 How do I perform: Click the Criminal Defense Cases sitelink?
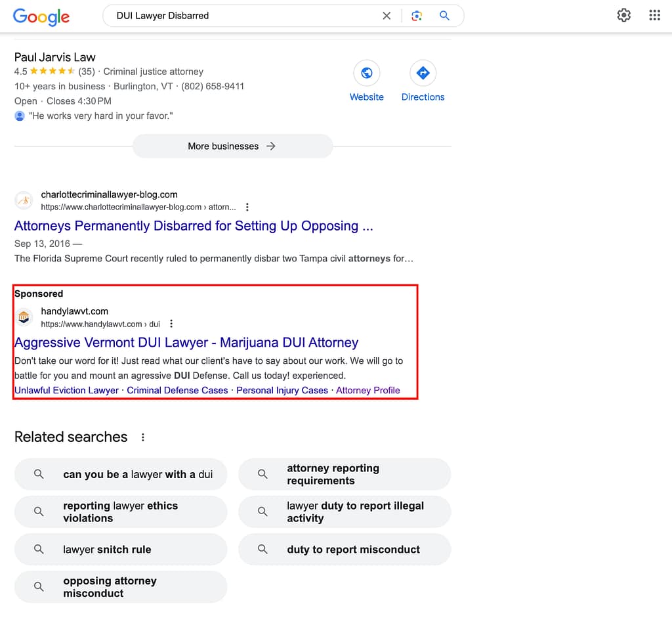pyautogui.click(x=177, y=390)
